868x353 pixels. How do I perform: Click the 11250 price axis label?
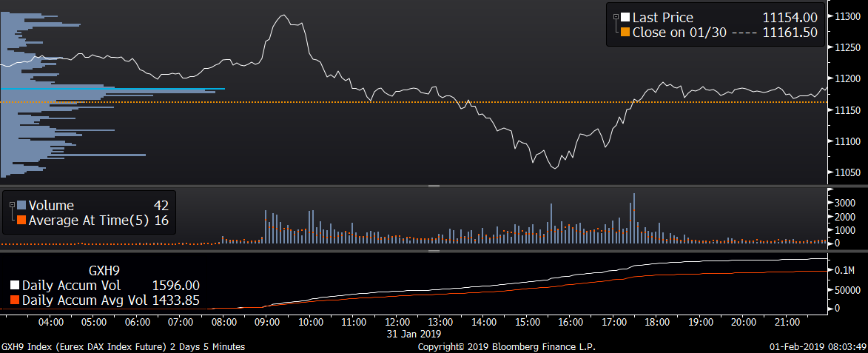tap(847, 48)
